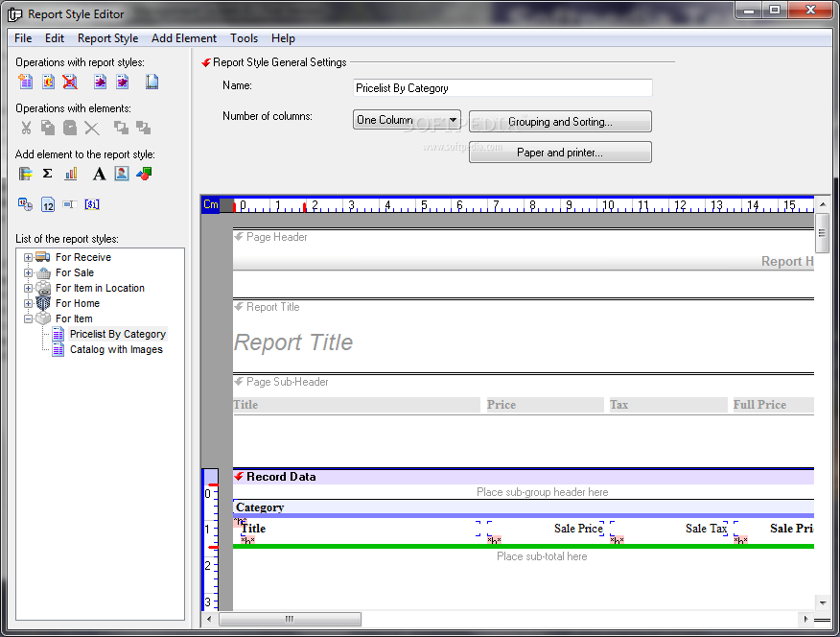The height and width of the screenshot is (637, 840).
Task: Click the horizontal scrollbar left arrow
Action: click(209, 620)
